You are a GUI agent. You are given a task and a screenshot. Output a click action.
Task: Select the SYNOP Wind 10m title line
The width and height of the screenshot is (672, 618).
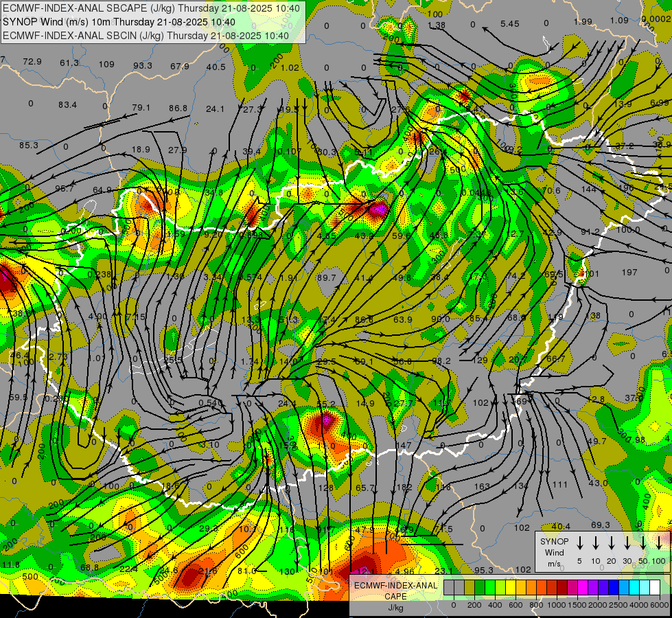[119, 22]
